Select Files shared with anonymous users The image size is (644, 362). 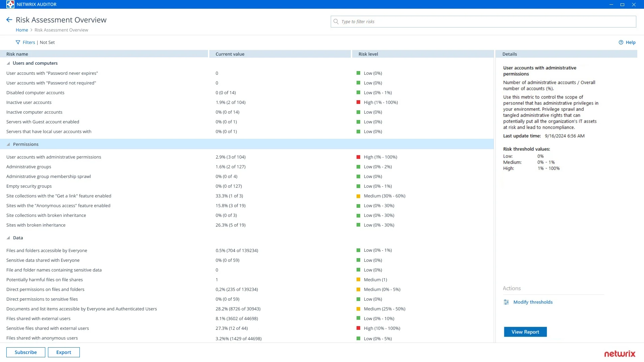click(42, 338)
